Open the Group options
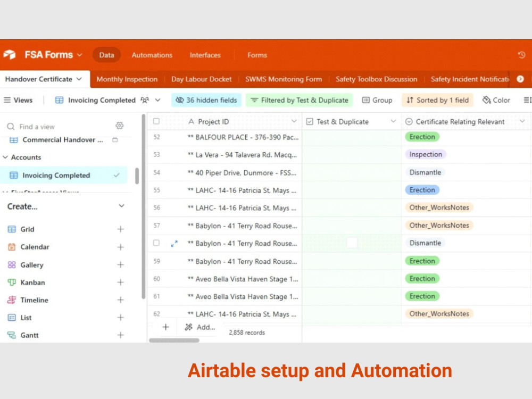The height and width of the screenshot is (399, 532). click(377, 100)
